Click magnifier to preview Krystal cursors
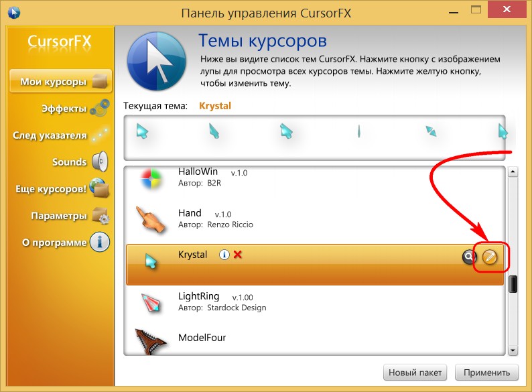The width and height of the screenshot is (532, 392). point(469,257)
